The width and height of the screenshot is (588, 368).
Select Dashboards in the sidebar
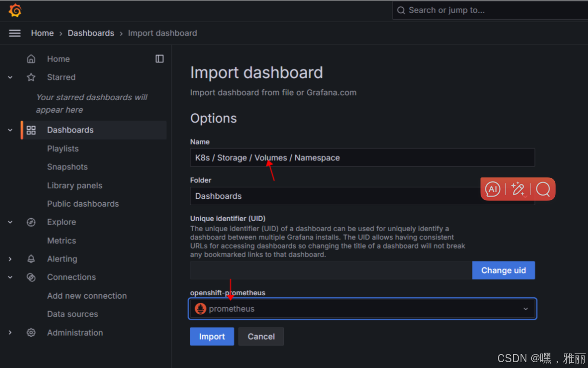tap(70, 130)
